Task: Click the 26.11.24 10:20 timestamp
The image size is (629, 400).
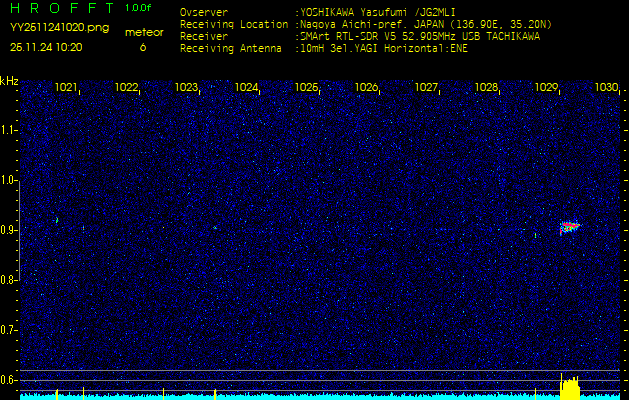Action: click(x=46, y=47)
